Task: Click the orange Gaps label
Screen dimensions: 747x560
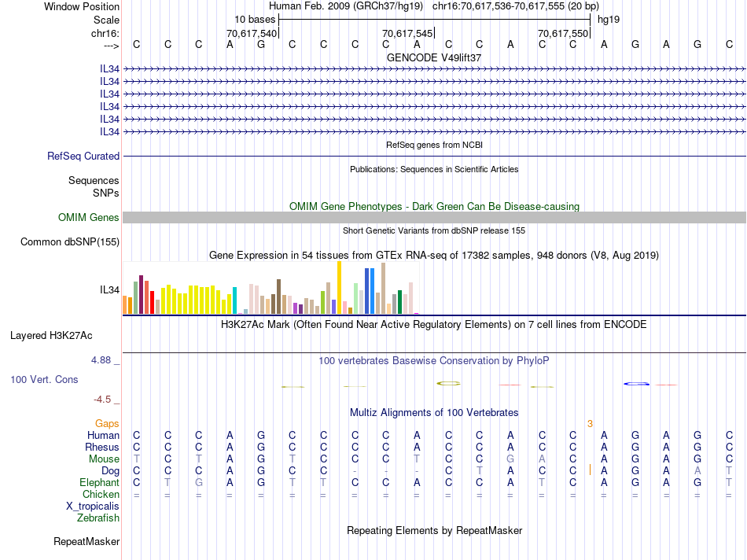Action: click(107, 424)
